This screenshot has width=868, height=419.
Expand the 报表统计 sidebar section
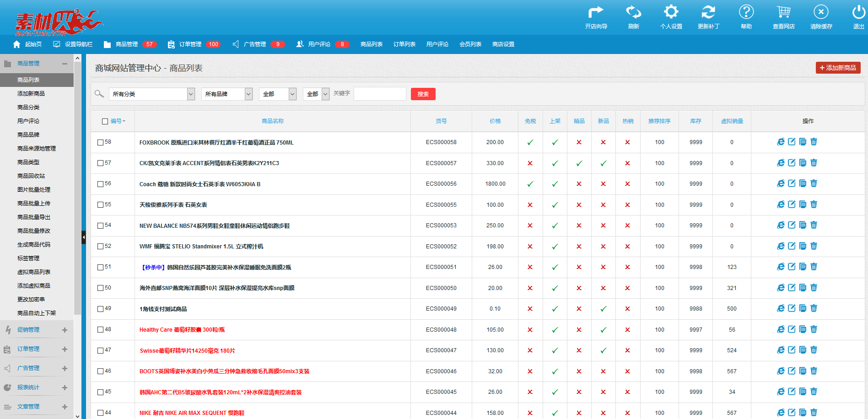[65, 387]
